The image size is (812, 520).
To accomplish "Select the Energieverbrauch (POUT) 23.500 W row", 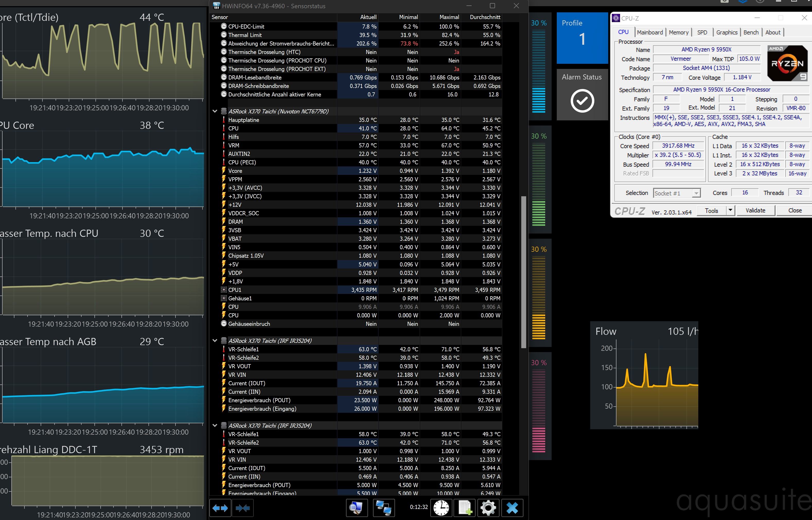I will click(355, 400).
